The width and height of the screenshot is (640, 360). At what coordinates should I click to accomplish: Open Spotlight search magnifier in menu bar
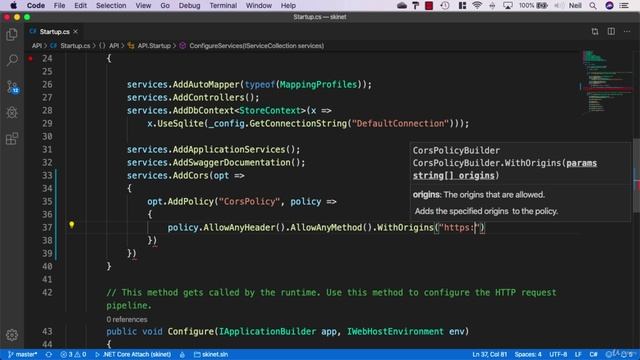point(593,5)
